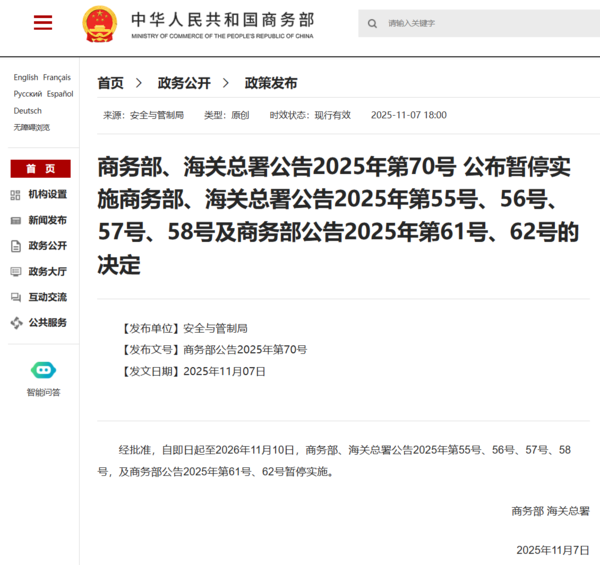Click the search magnifier icon

tap(373, 23)
